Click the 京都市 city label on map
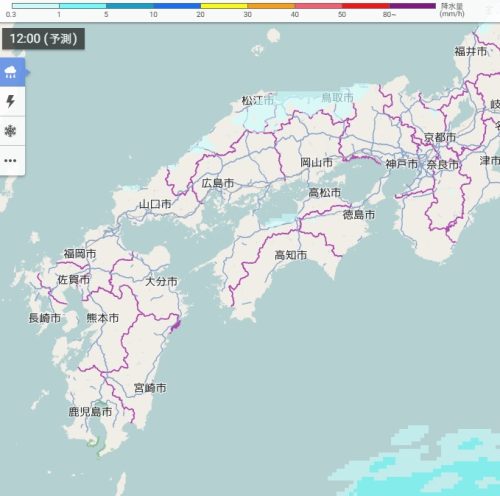Viewport: 500px width, 496px height. [440, 137]
